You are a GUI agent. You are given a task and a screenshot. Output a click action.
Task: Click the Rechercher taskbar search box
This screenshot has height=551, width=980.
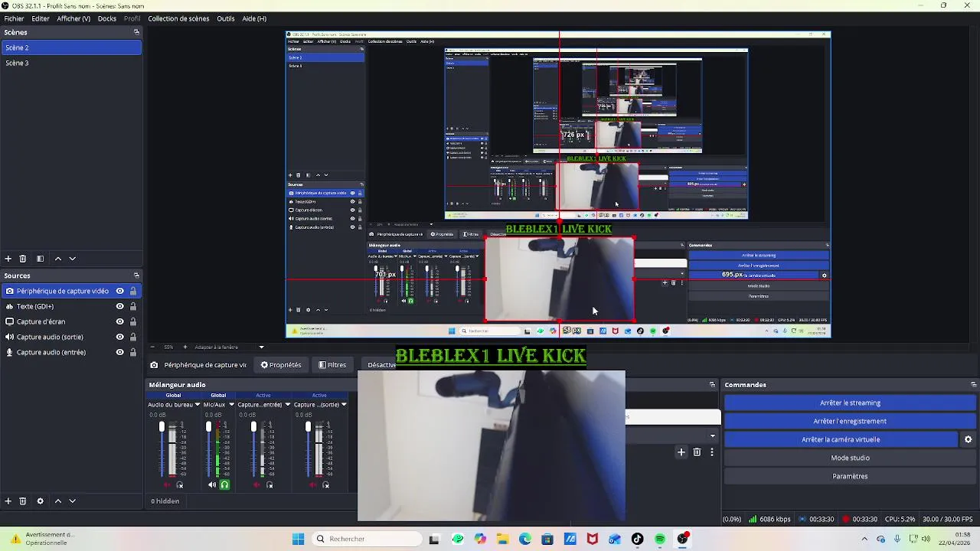point(368,539)
